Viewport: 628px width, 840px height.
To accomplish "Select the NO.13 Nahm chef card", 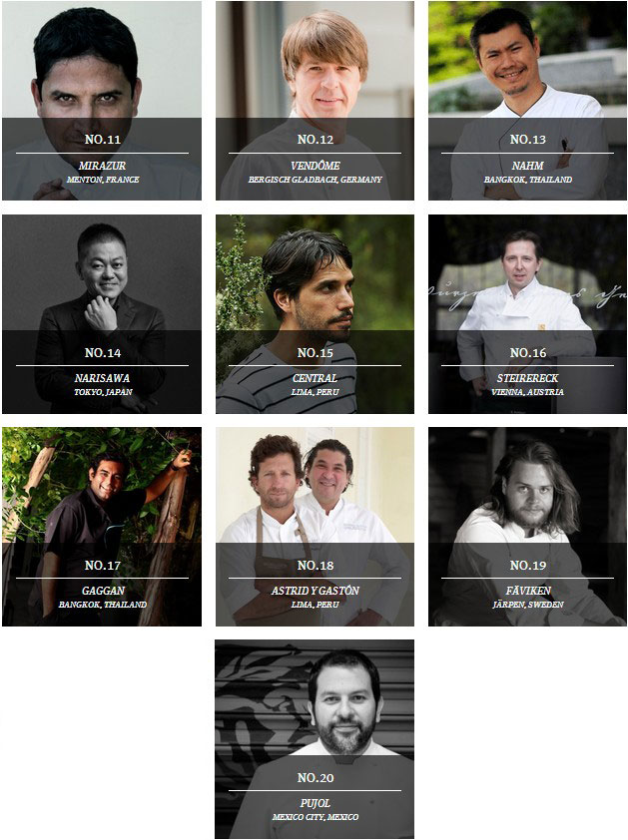I will (528, 101).
